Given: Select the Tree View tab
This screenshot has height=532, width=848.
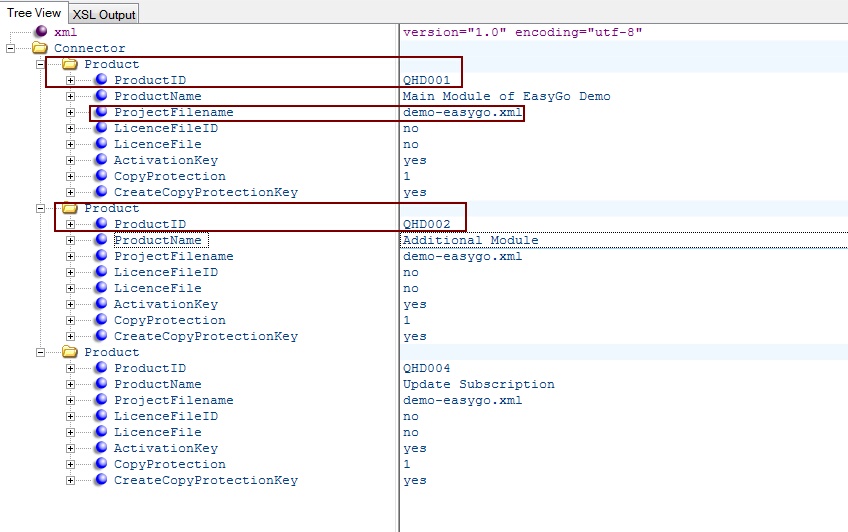Looking at the screenshot, I should coord(34,12).
